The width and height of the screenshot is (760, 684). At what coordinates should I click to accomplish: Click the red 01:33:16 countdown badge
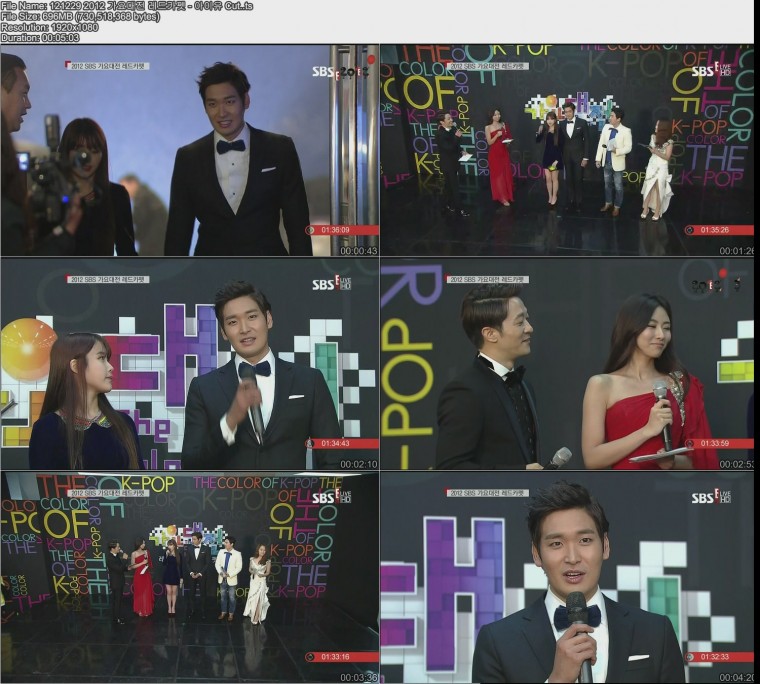click(342, 657)
